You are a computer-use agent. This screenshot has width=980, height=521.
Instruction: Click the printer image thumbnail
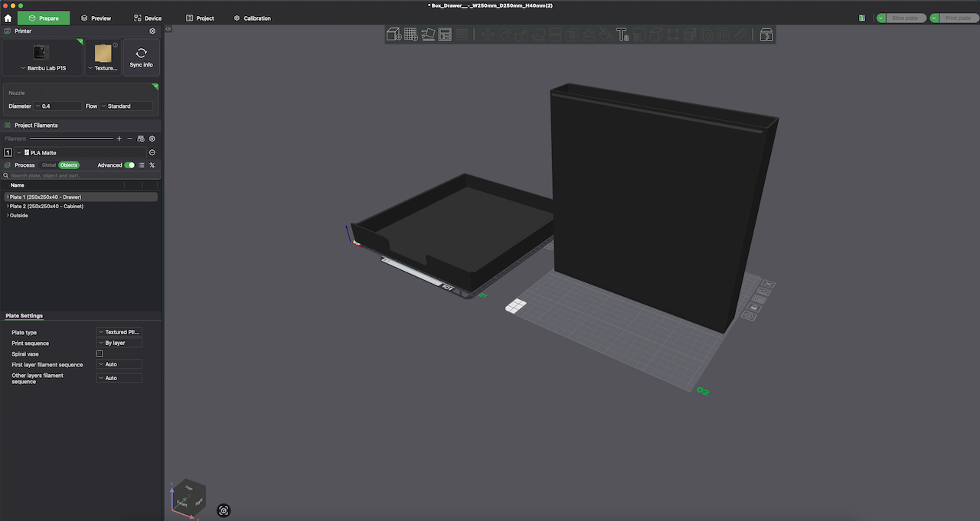(41, 53)
